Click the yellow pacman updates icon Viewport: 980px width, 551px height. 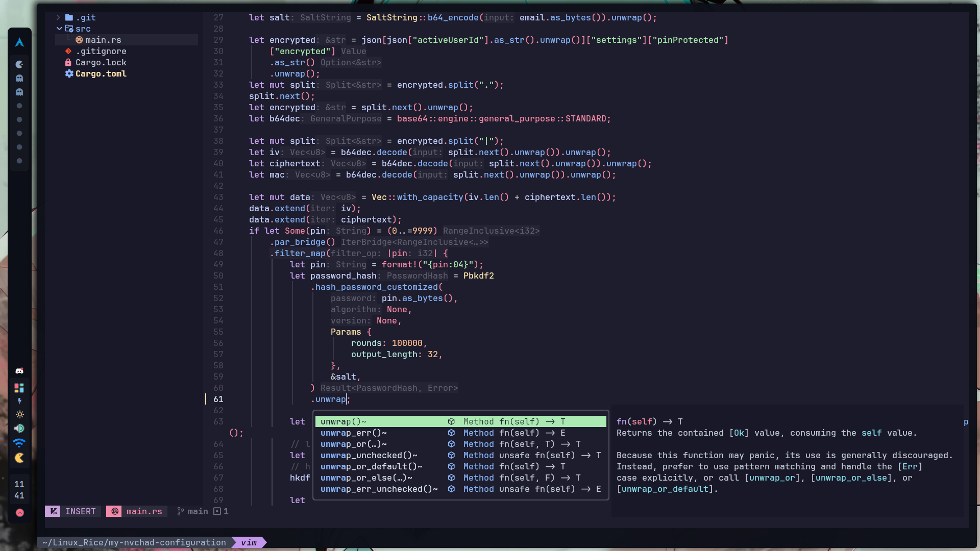pos(19,458)
